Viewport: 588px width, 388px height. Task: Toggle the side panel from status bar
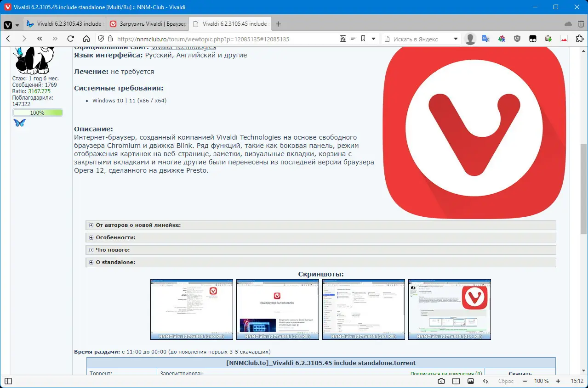coord(8,381)
